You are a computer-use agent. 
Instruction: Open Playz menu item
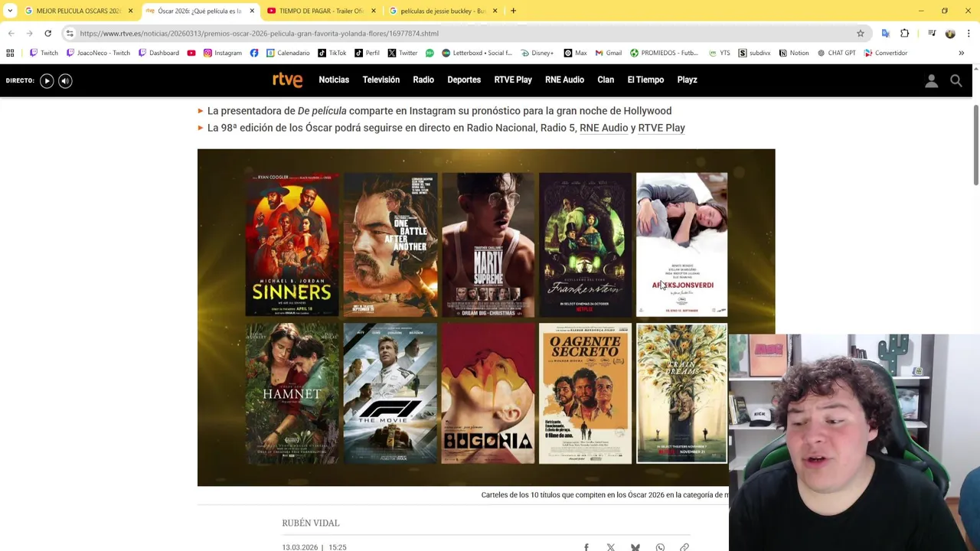coord(687,80)
